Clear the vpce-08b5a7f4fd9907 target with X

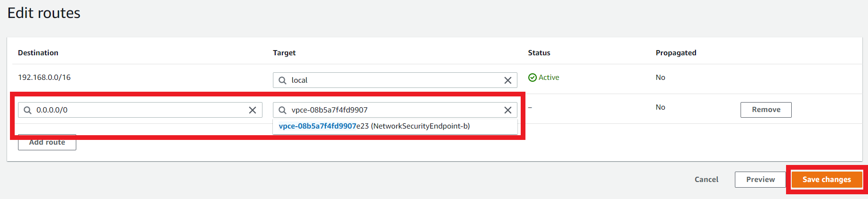pos(507,110)
